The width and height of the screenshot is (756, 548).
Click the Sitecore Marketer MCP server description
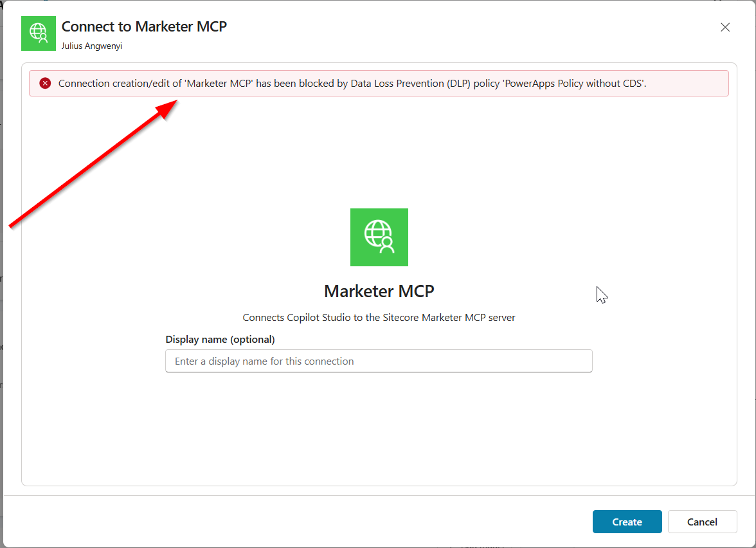pyautogui.click(x=379, y=318)
